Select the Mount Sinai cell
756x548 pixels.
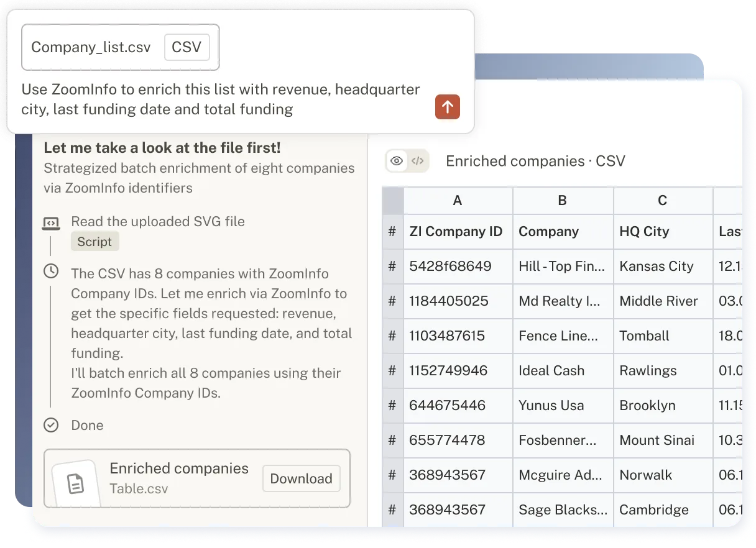pyautogui.click(x=663, y=441)
